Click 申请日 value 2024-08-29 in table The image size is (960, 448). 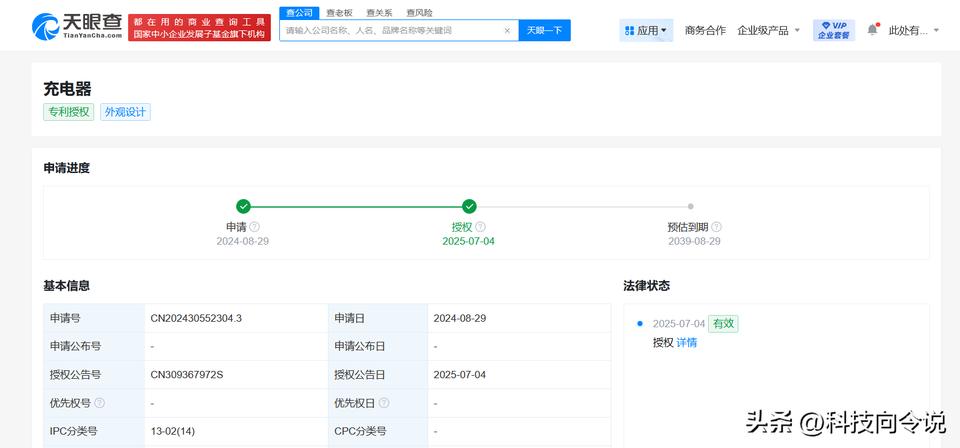(460, 318)
